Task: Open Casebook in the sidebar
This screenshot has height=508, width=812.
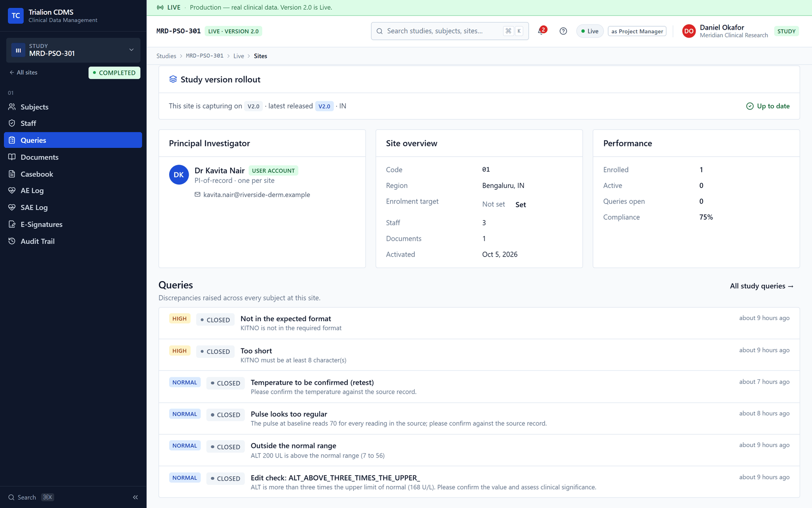Action: [x=73, y=174]
